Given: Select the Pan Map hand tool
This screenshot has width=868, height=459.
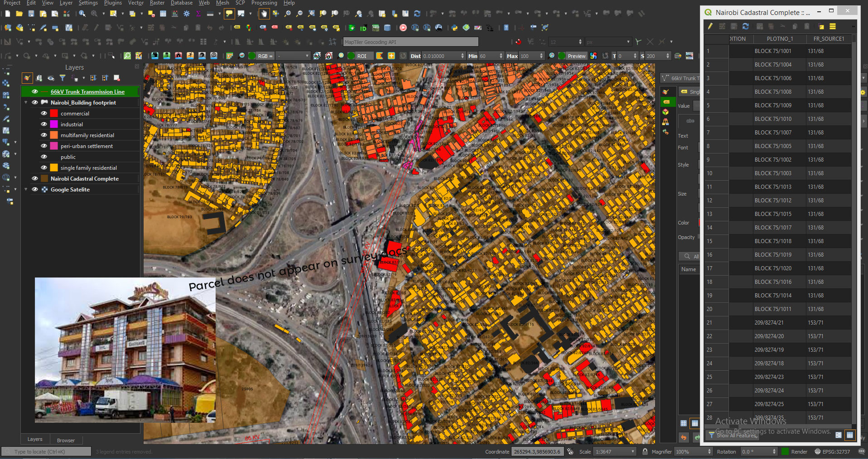Looking at the screenshot, I should (264, 14).
